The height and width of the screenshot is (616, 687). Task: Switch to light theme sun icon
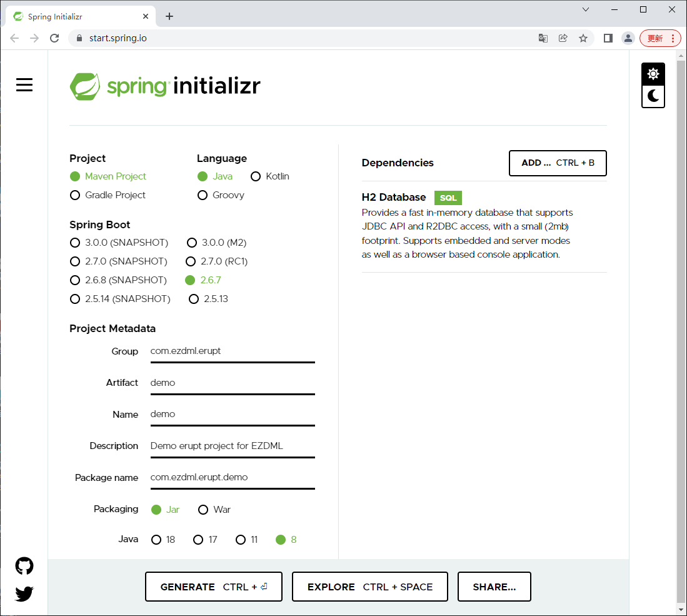[653, 74]
